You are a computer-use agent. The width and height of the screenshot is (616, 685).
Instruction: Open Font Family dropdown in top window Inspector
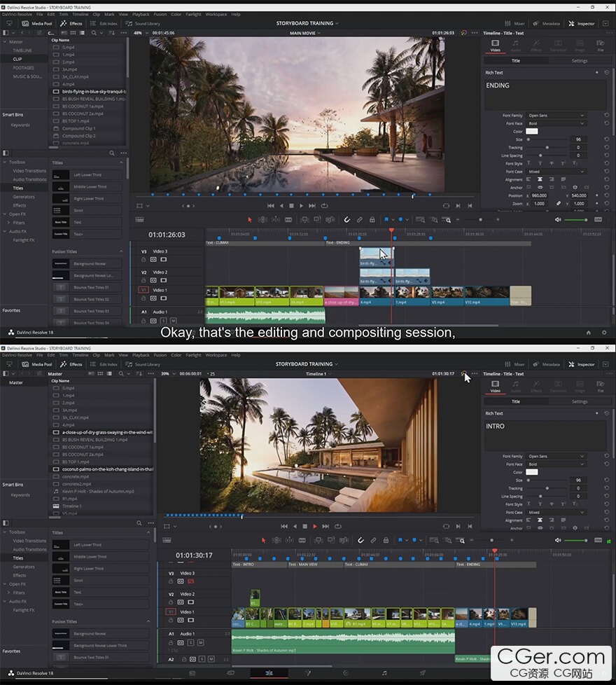click(556, 116)
